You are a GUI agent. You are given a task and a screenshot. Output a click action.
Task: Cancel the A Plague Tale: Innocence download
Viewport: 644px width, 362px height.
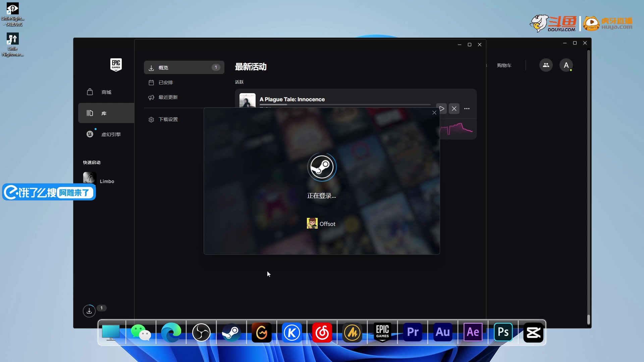point(454,109)
